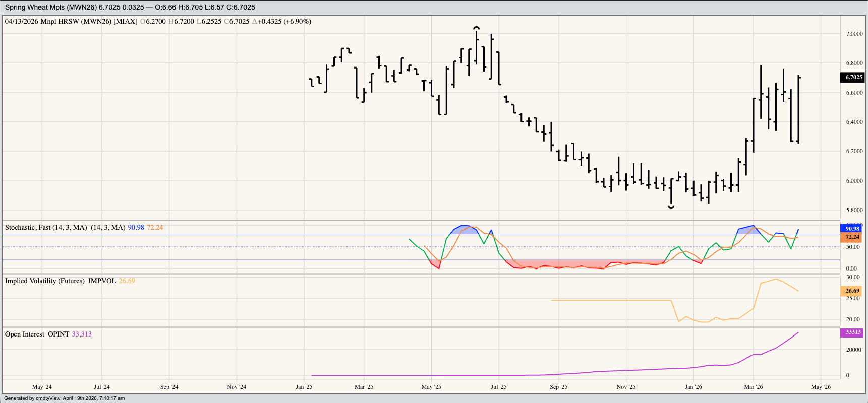Click the Open Interest OPINT label
The image size is (868, 403).
tap(37, 334)
